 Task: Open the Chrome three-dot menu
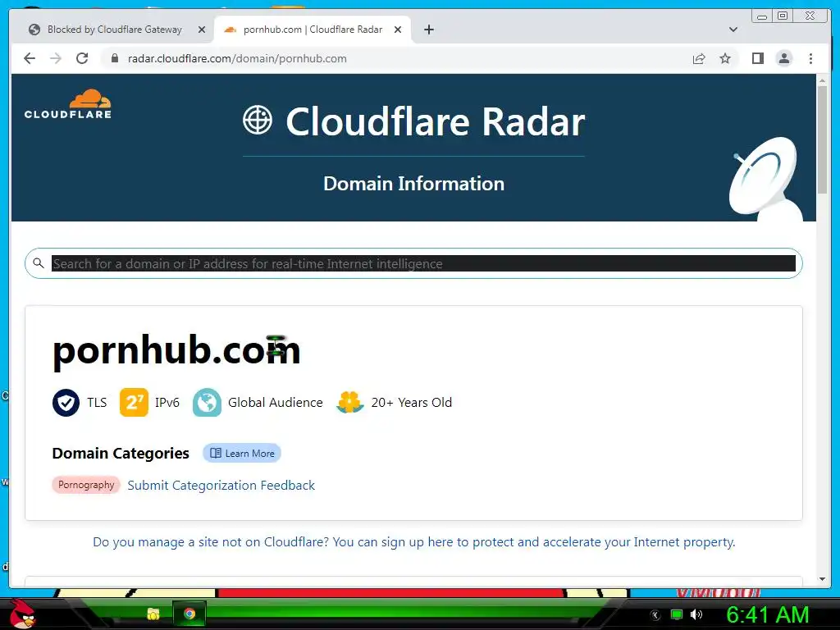point(810,58)
